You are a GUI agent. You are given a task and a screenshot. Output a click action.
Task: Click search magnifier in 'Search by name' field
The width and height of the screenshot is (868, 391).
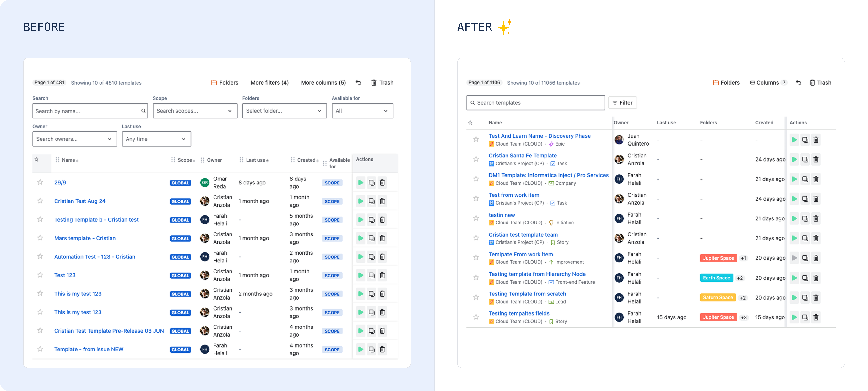(143, 111)
